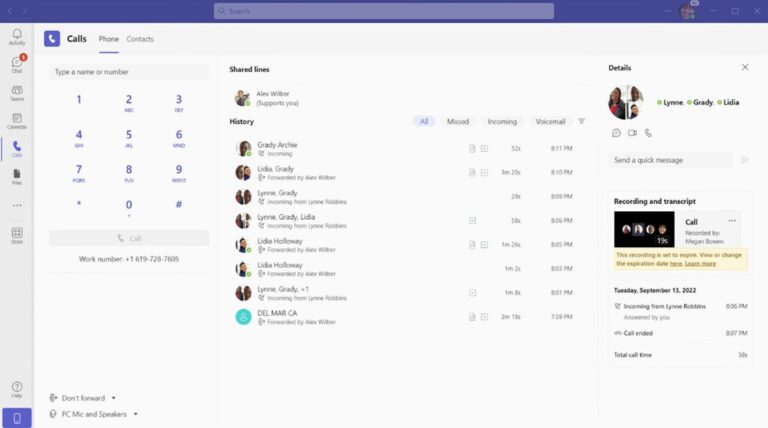Open the Activity feed in the sidebar
Screen dimensions: 768x428
tap(17, 36)
